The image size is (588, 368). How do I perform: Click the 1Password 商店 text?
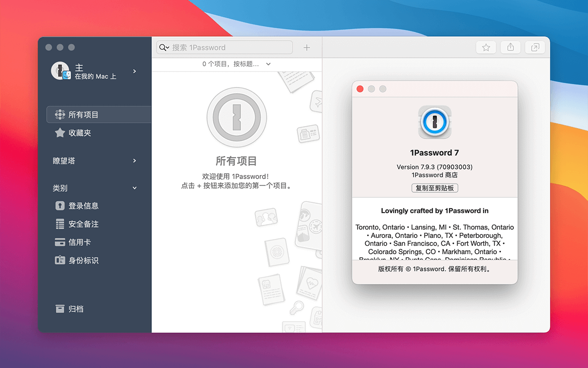pos(435,175)
